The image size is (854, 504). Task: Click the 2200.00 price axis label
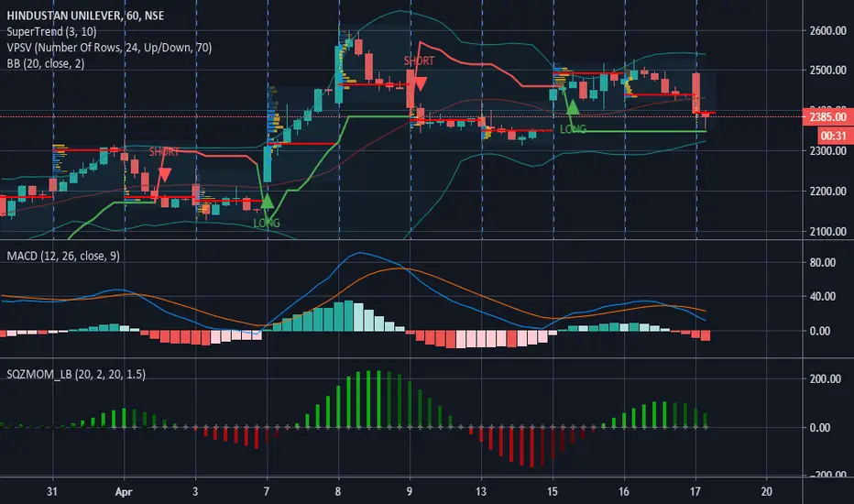(827, 192)
